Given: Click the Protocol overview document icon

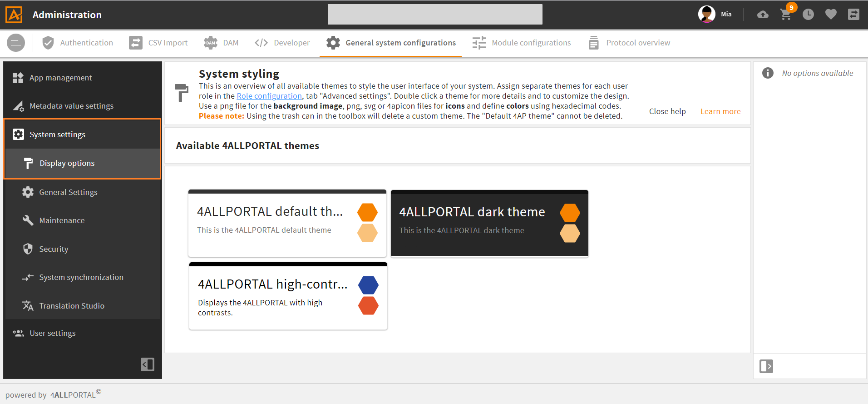Looking at the screenshot, I should 593,43.
